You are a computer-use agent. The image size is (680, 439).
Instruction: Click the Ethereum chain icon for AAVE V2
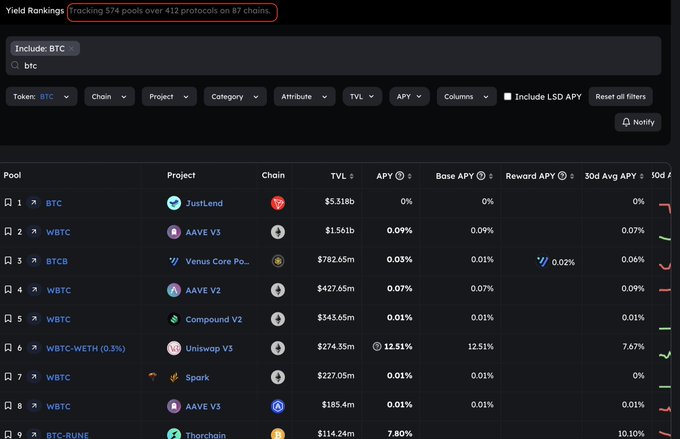coord(278,290)
